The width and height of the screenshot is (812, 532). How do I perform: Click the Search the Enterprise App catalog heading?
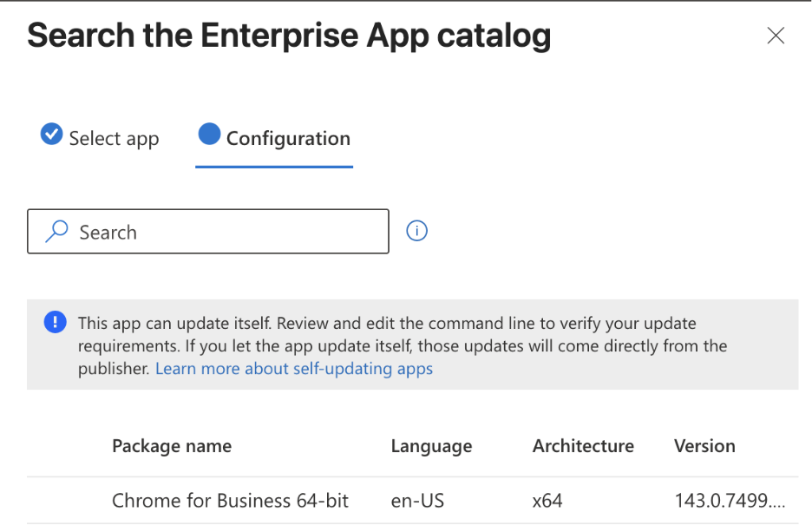(289, 36)
